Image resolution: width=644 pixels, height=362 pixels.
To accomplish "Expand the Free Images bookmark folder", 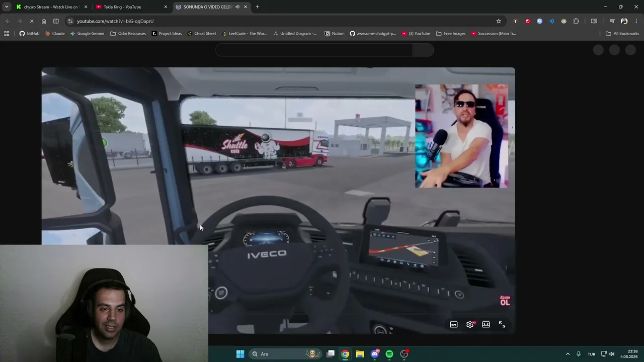I will pyautogui.click(x=451, y=34).
